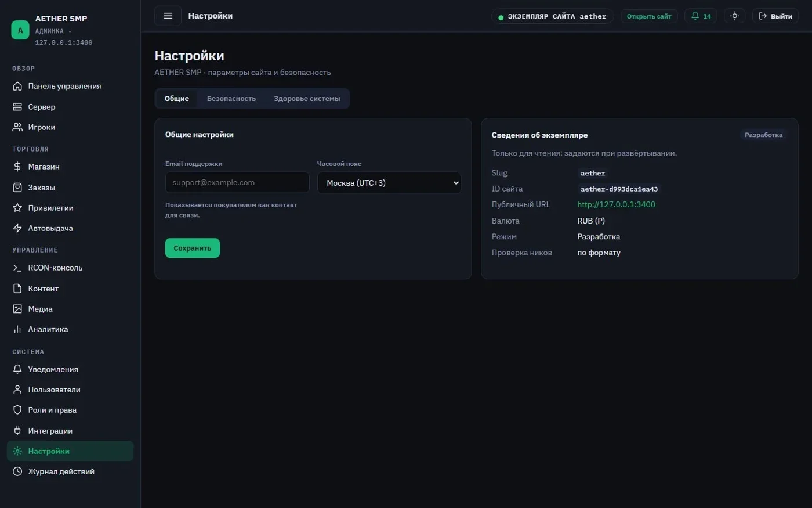
Task: Click the ЭКЗЕМПЛЯР САЙТА aether badge
Action: click(x=552, y=16)
